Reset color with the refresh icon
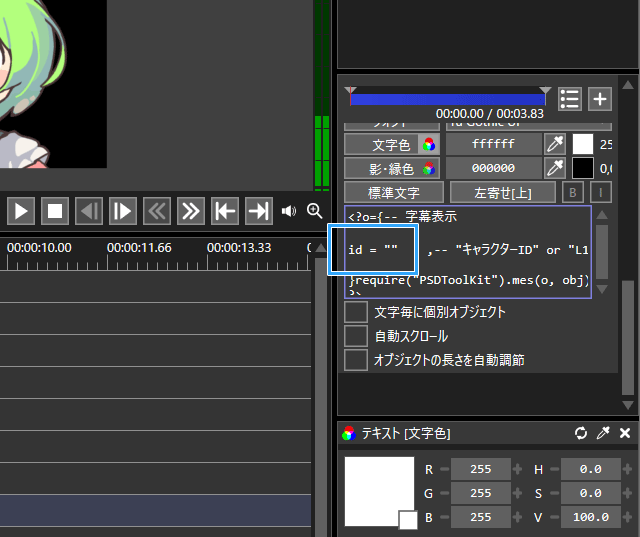The width and height of the screenshot is (640, 537). point(581,433)
